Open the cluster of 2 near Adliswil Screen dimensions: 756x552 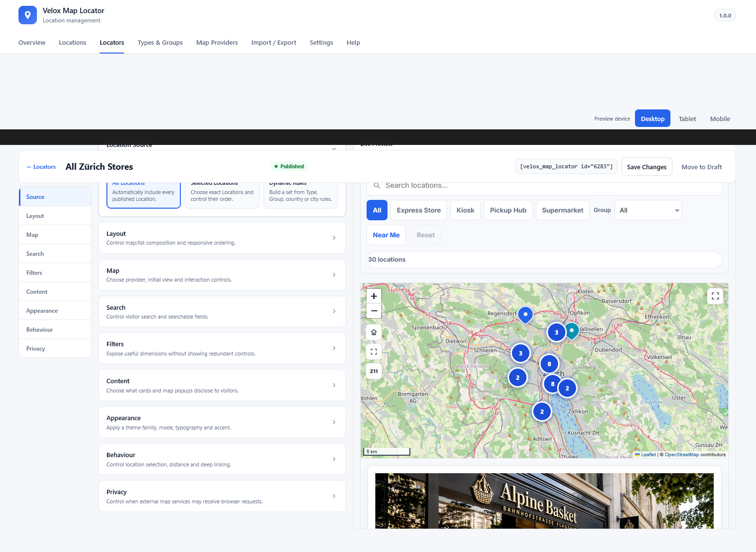pos(542,412)
